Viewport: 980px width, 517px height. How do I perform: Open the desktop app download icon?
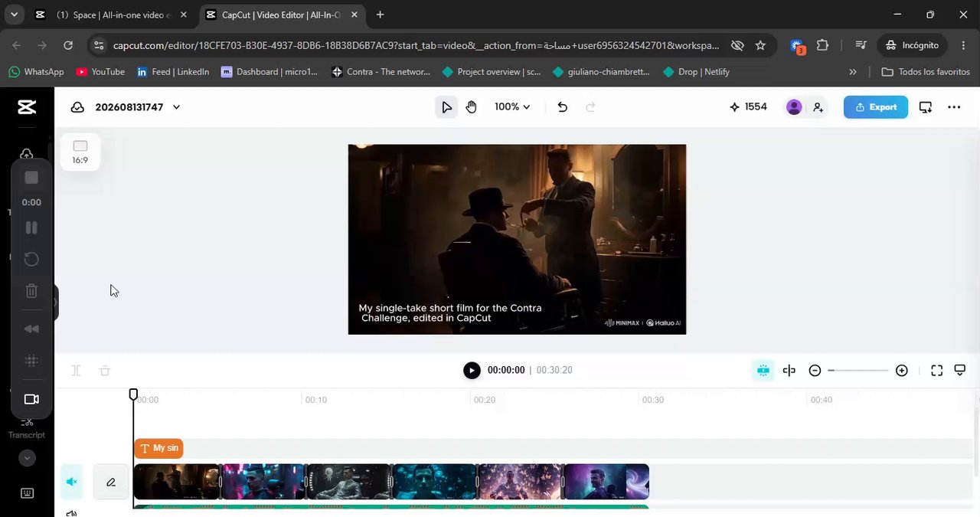tap(926, 107)
